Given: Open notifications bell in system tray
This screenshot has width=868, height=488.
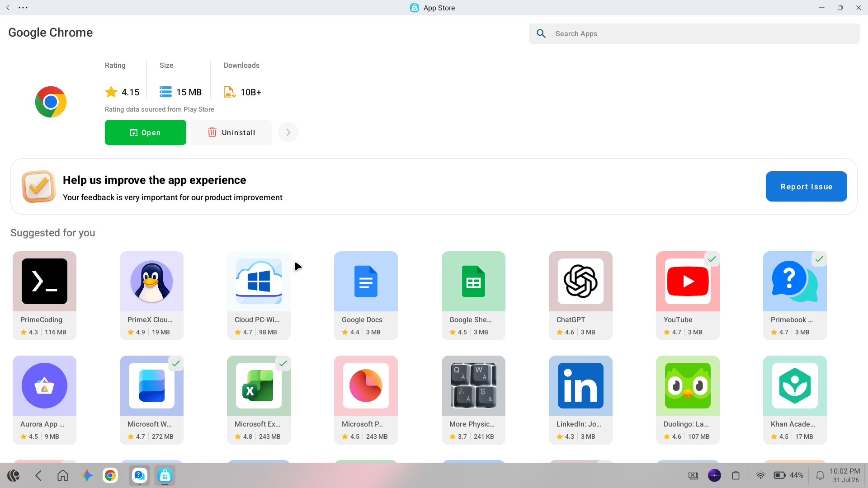Looking at the screenshot, I should (820, 475).
